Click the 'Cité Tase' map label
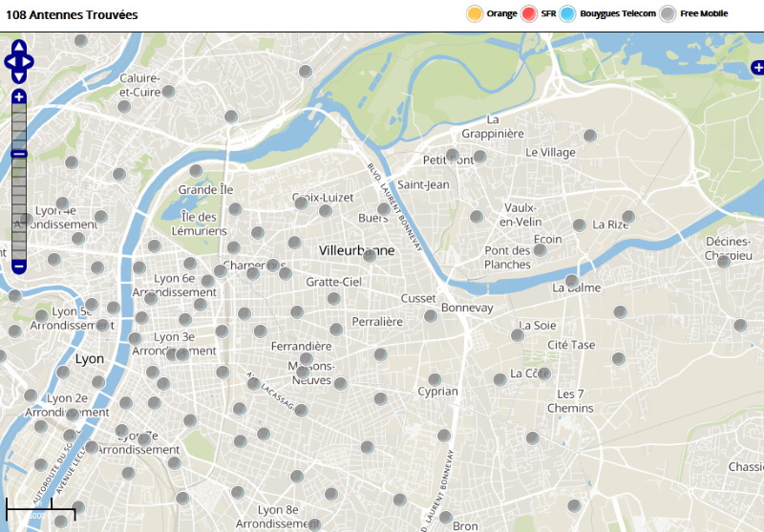Image resolution: width=764 pixels, height=532 pixels. (x=571, y=345)
